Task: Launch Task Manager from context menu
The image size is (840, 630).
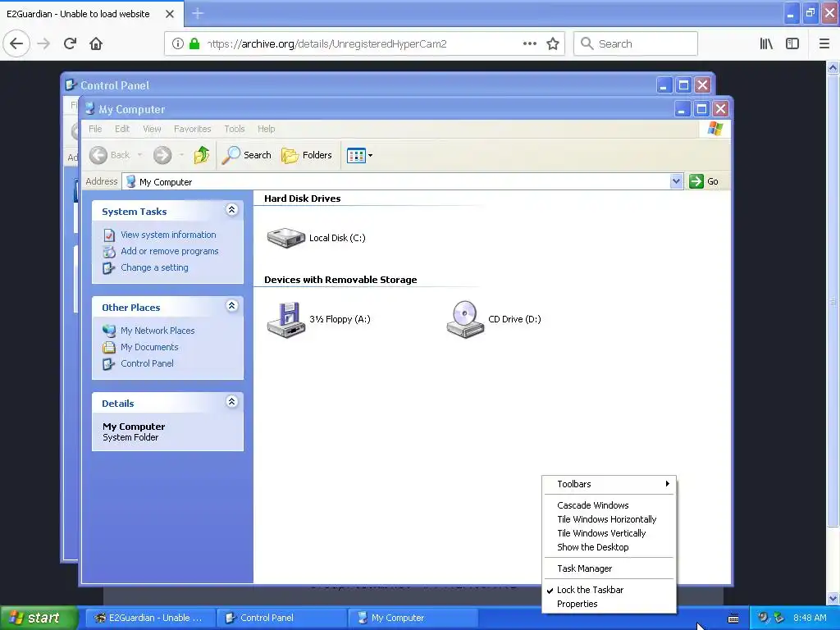Action: coord(609,568)
